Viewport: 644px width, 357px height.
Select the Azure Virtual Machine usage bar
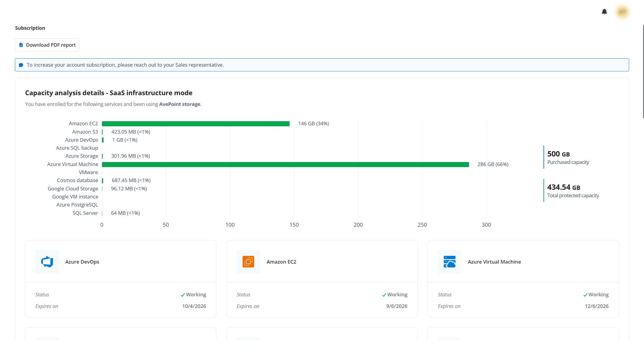pos(285,165)
